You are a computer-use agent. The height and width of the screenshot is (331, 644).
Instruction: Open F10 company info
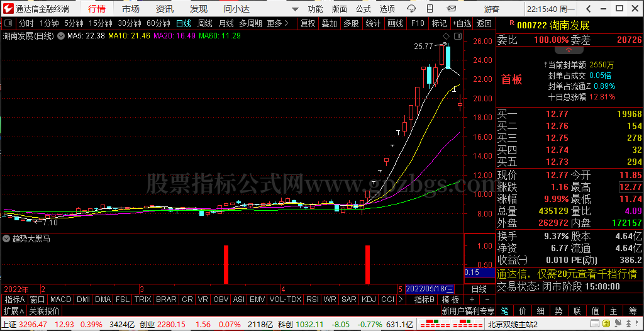point(418,23)
